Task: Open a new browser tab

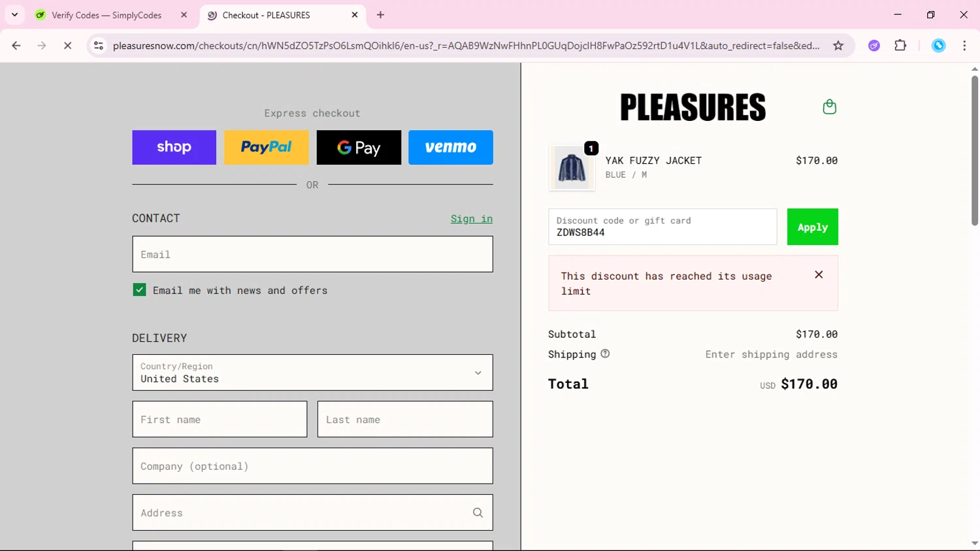Action: tap(380, 15)
